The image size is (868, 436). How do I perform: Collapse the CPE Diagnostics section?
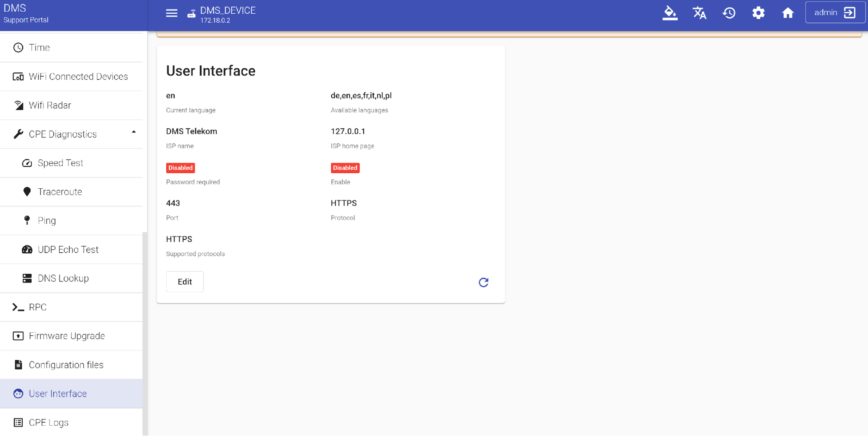134,132
